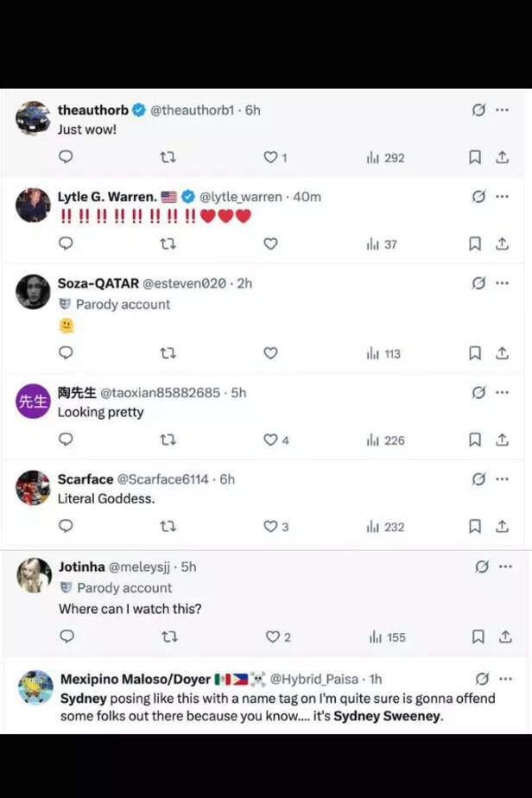The height and width of the screenshot is (798, 532).
Task: Like the "Looking pretty" tweet
Action: coord(270,440)
